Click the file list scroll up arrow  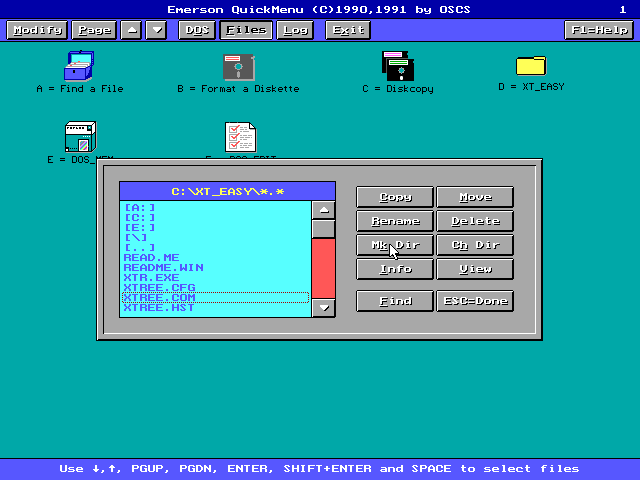[x=324, y=210]
